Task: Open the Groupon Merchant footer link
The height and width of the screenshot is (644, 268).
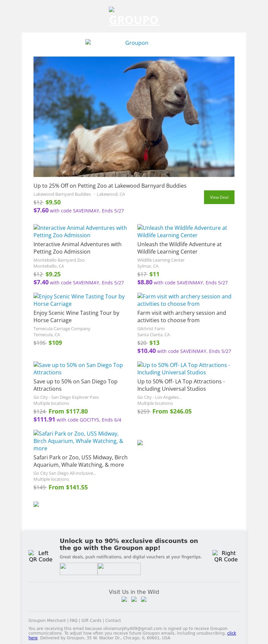Action: pyautogui.click(x=47, y=620)
